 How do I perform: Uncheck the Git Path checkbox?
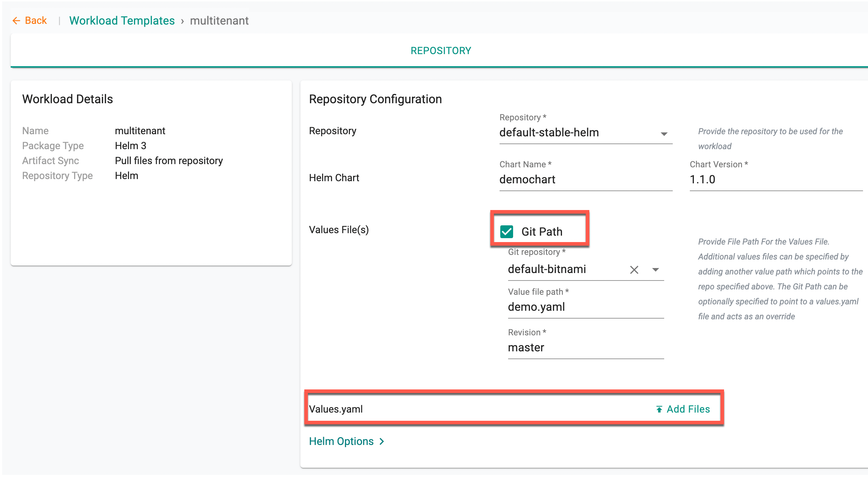(x=506, y=232)
